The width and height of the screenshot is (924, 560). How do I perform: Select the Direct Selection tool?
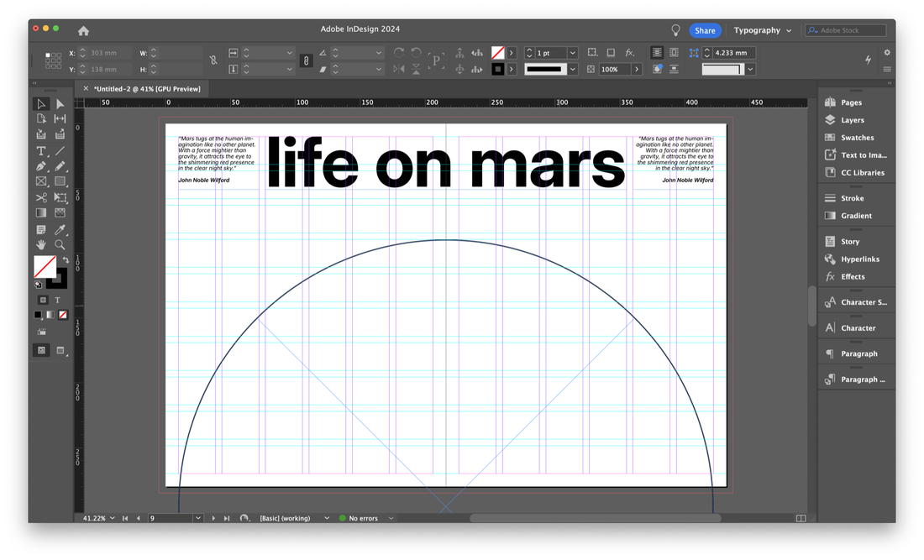pos(60,104)
